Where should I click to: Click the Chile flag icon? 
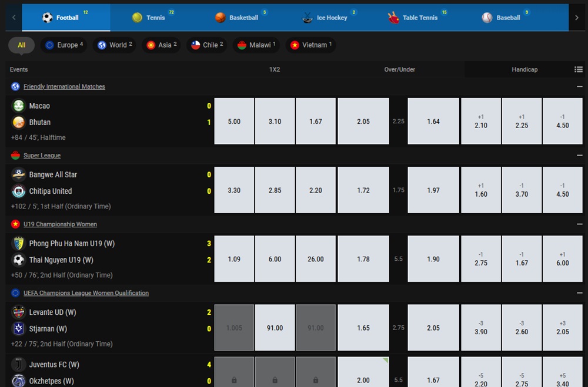click(x=196, y=44)
